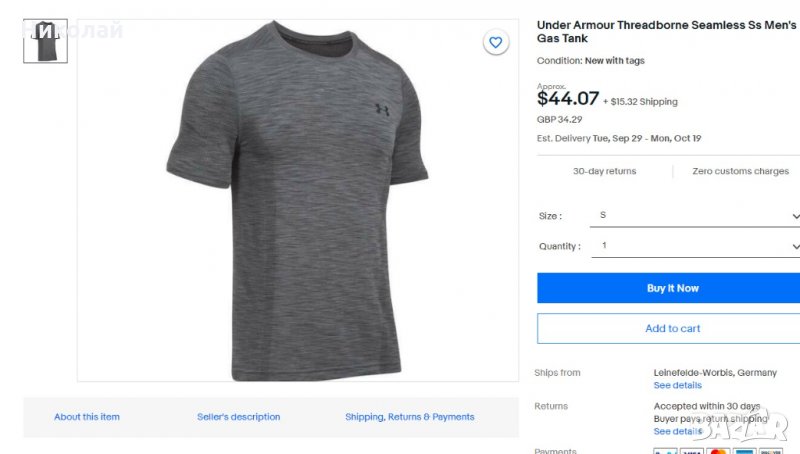
Task: Open the Size dropdown
Action: (696, 216)
